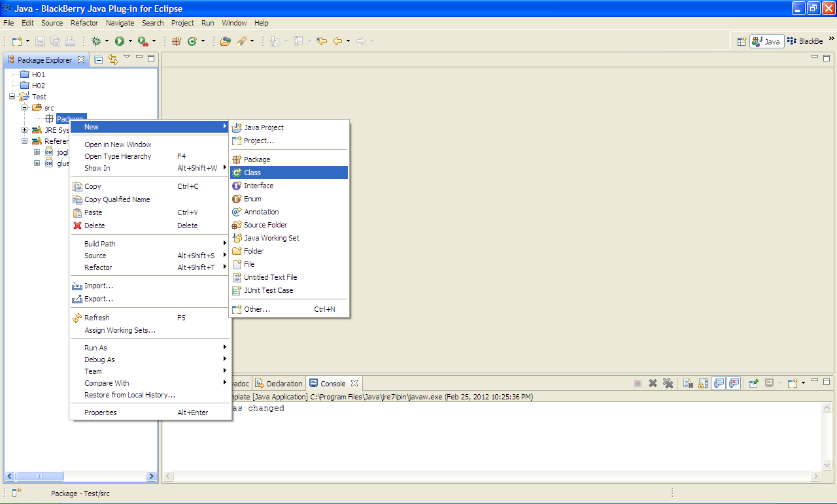Click the Last Edit Location arrow icon
This screenshot has height=504, width=837.
[321, 41]
